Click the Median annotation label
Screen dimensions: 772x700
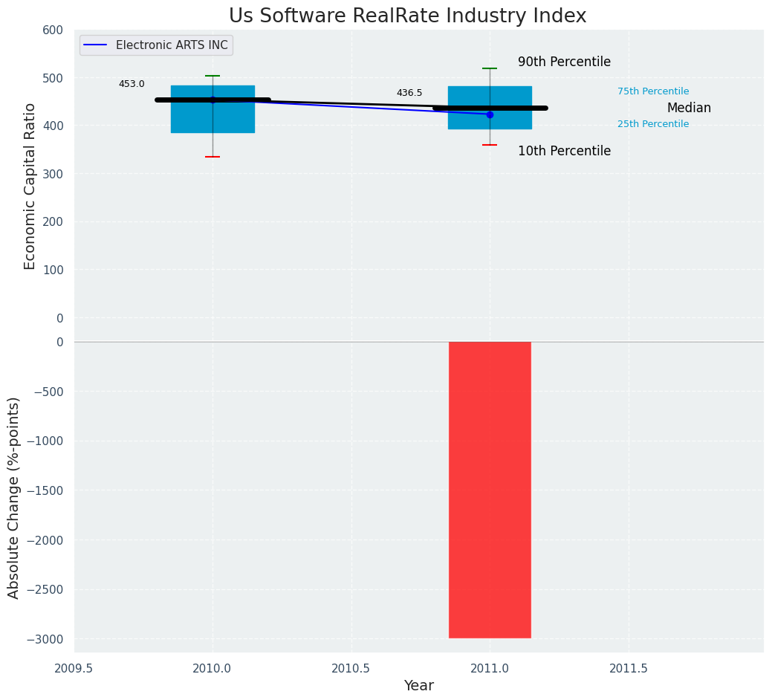(689, 108)
